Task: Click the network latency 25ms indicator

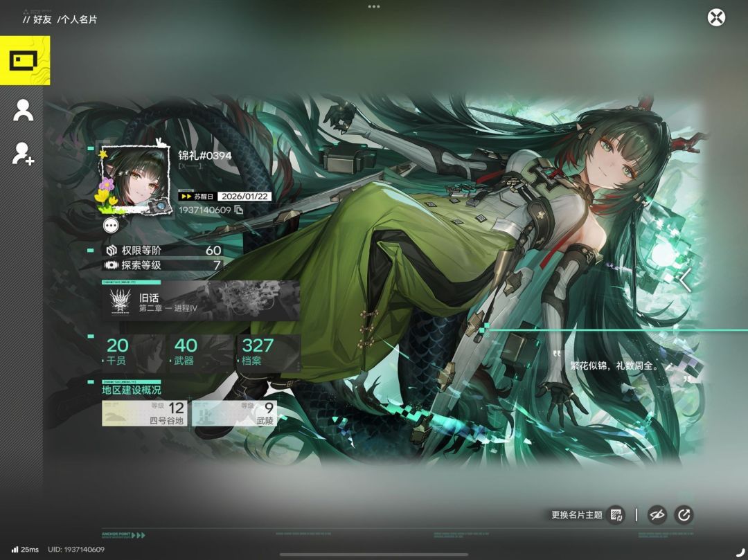Action: tap(26, 550)
